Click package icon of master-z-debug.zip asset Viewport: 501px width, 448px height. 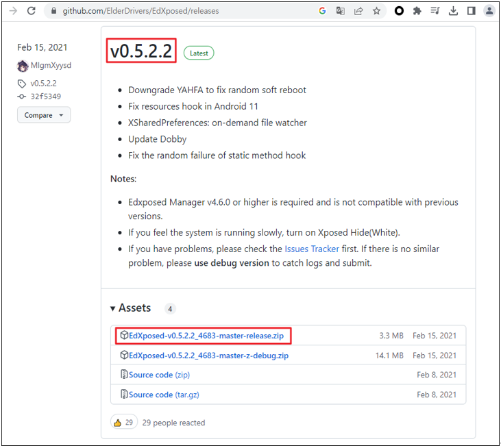[124, 355]
